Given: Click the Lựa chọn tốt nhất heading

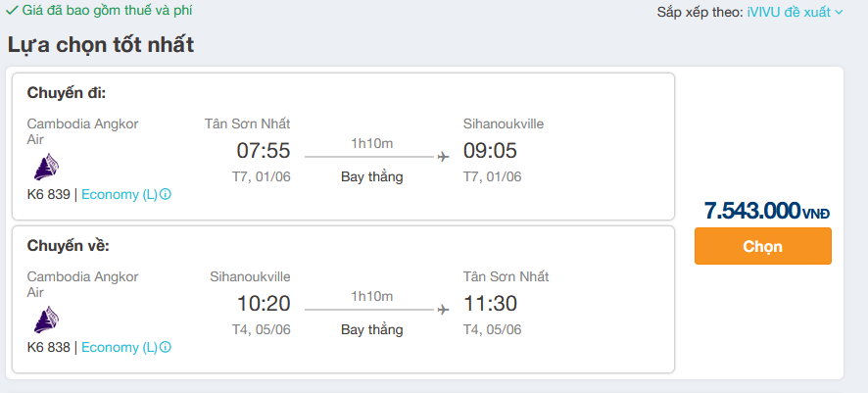Looking at the screenshot, I should coord(101,45).
